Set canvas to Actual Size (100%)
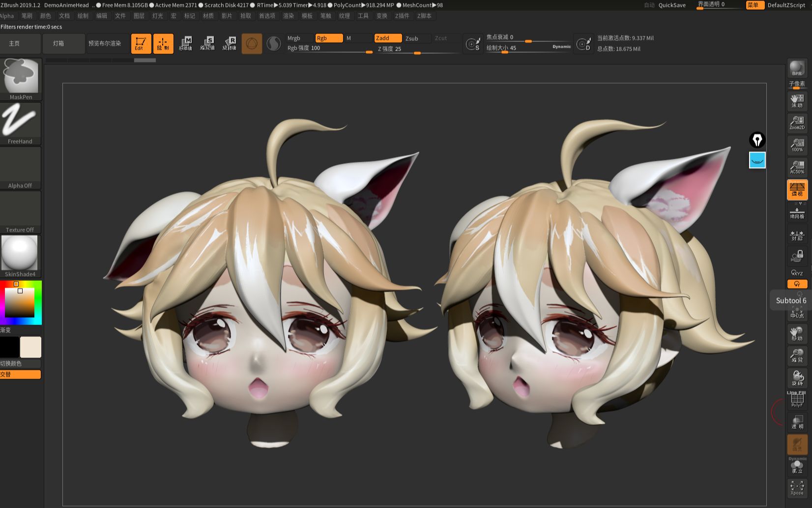The image size is (812, 508). pyautogui.click(x=797, y=144)
